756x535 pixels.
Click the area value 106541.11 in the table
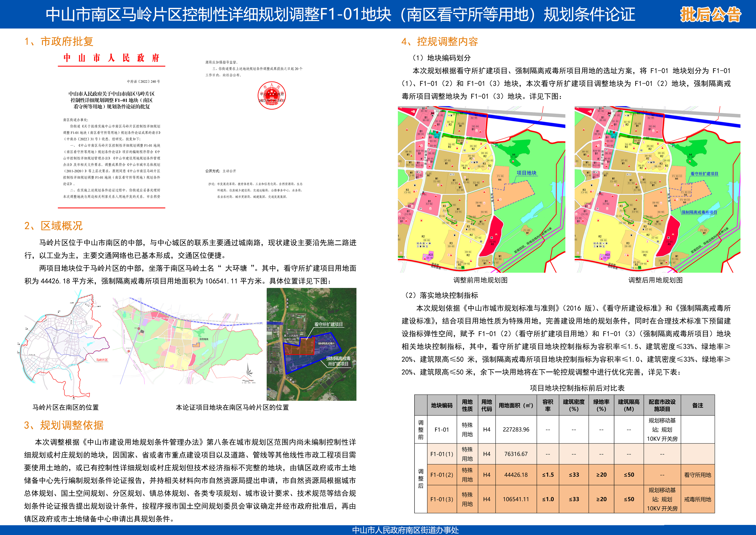pyautogui.click(x=516, y=499)
